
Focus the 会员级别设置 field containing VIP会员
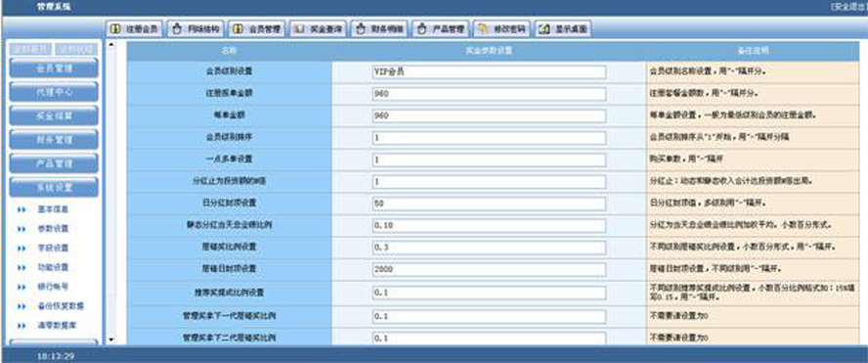(x=489, y=72)
